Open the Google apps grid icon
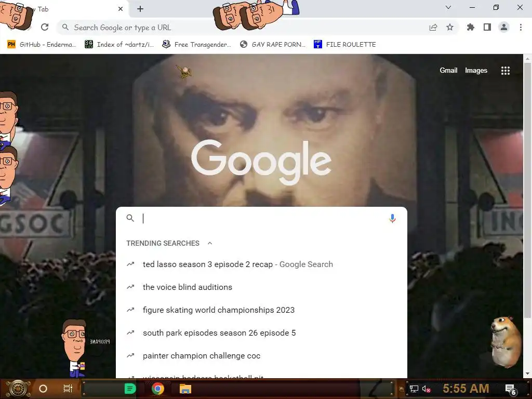The image size is (532, 399). (506, 71)
